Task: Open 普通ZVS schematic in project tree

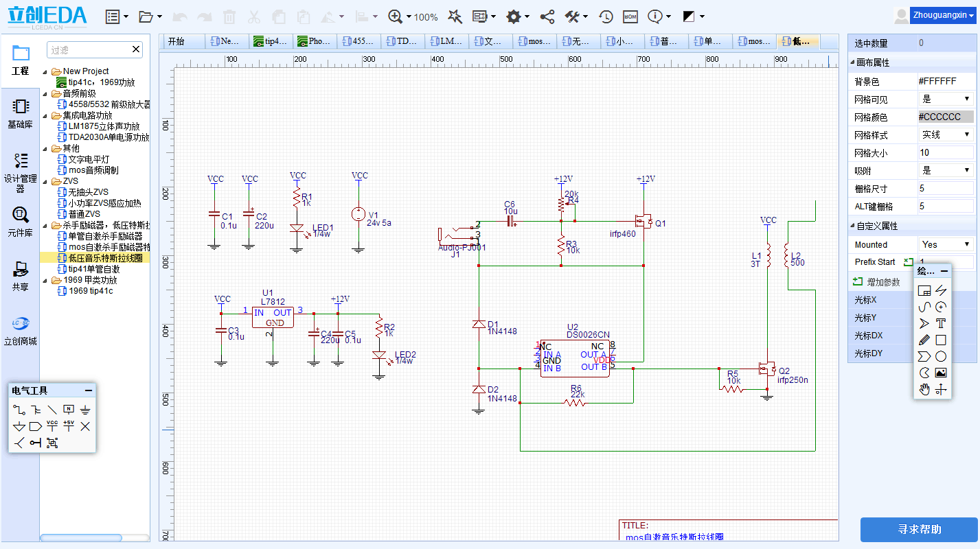Action: click(x=84, y=214)
